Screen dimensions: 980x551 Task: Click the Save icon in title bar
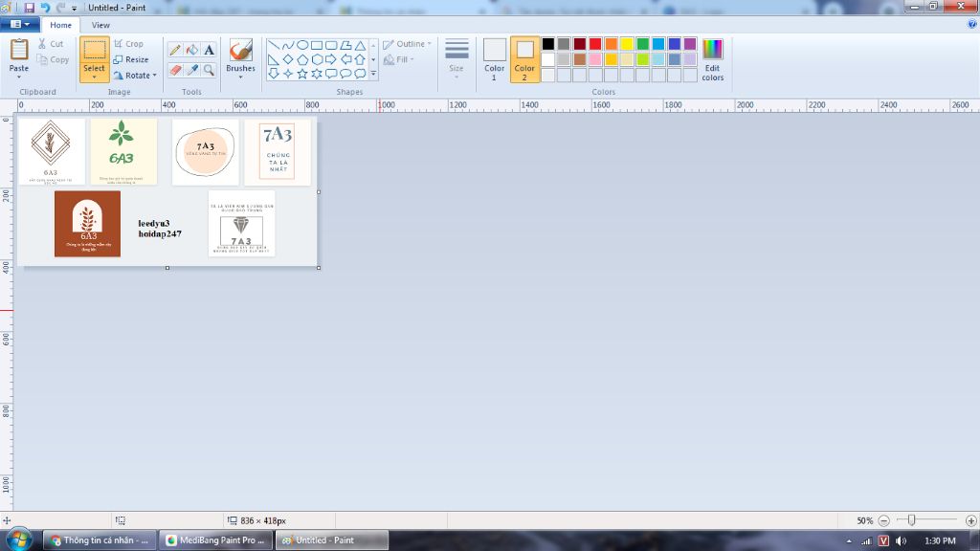coord(30,8)
